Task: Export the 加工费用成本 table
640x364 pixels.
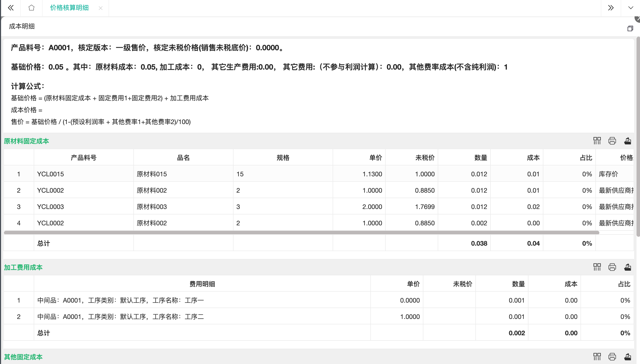Action: (x=627, y=267)
